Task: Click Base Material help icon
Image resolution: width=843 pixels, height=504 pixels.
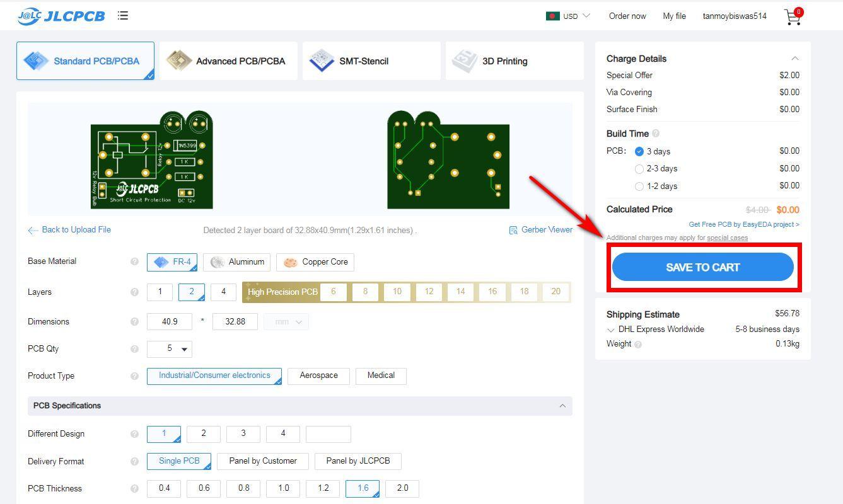Action: [x=134, y=261]
